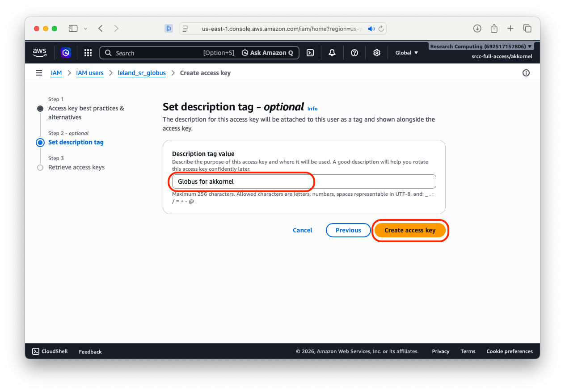The width and height of the screenshot is (565, 392).
Task: Open the info panel circle icon
Action: click(526, 73)
